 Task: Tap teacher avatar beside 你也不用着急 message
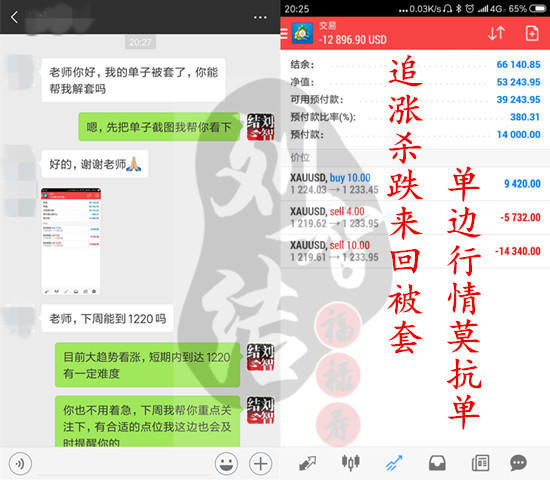260,410
